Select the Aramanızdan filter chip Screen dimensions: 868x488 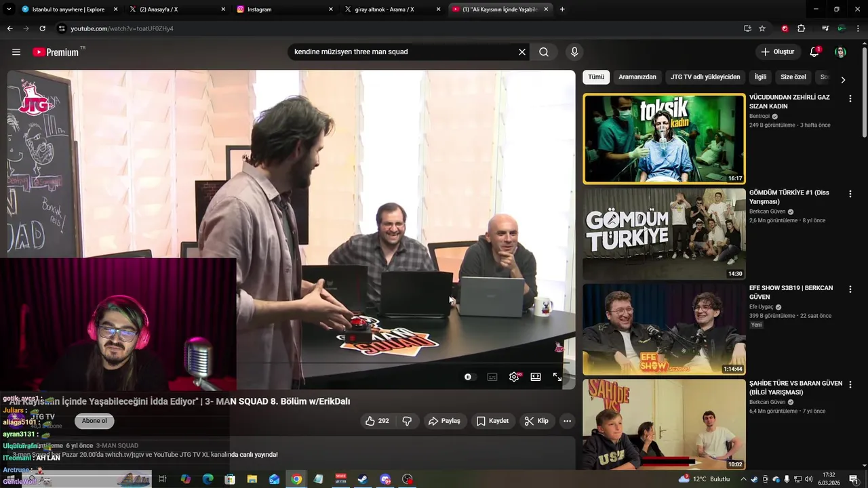[637, 77]
